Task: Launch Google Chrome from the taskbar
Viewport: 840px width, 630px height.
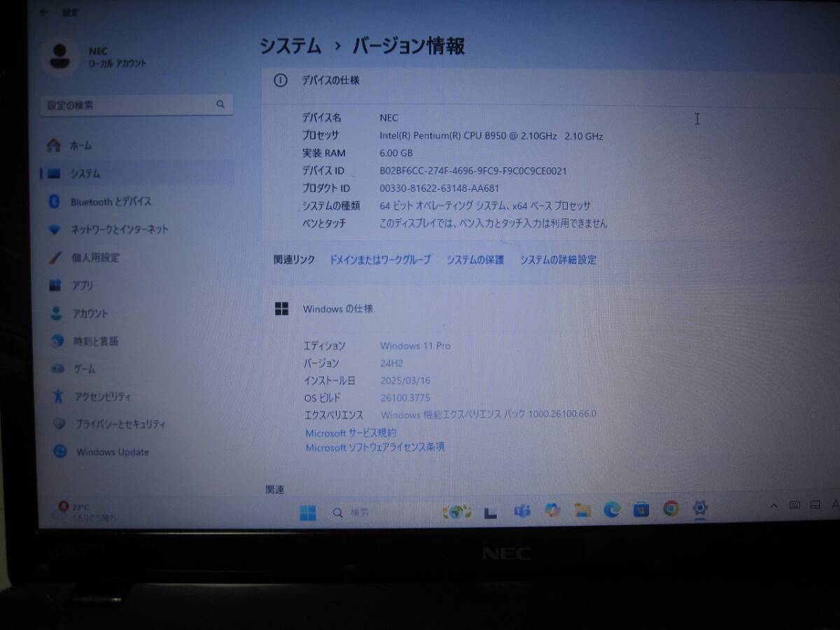Action: coord(671,508)
